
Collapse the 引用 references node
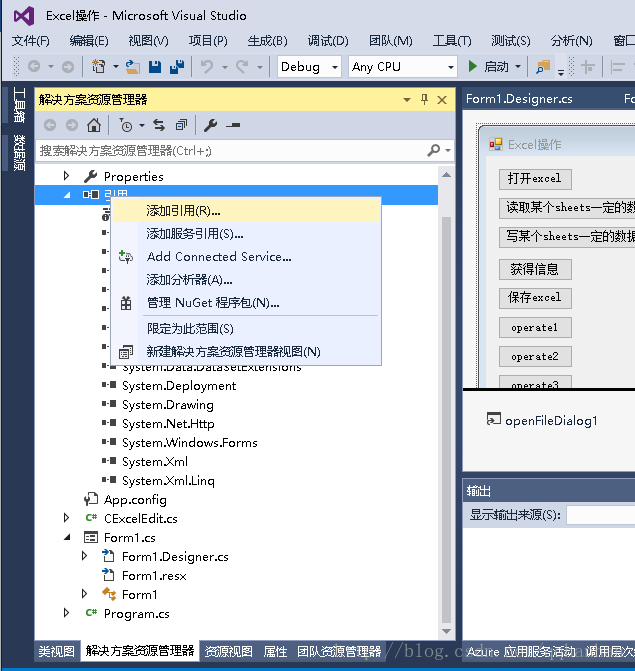coord(67,195)
